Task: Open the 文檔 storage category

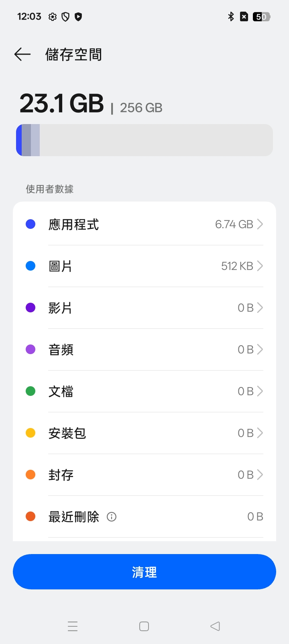Action: tap(144, 391)
